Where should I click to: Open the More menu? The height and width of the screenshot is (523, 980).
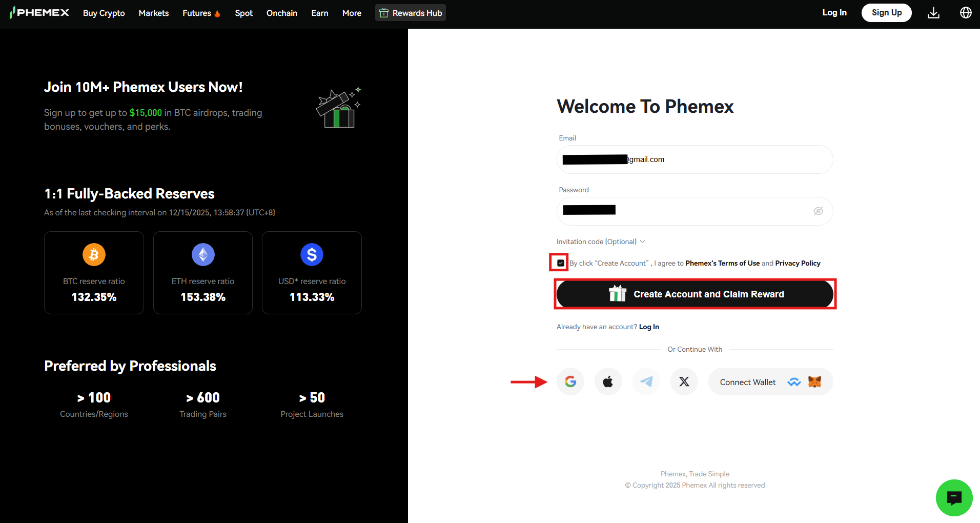point(352,13)
